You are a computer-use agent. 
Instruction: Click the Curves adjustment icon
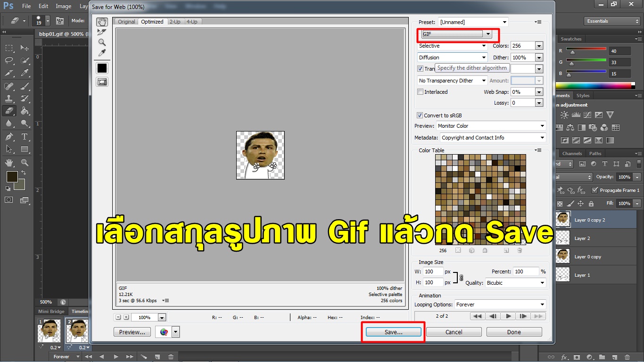pyautogui.click(x=587, y=115)
